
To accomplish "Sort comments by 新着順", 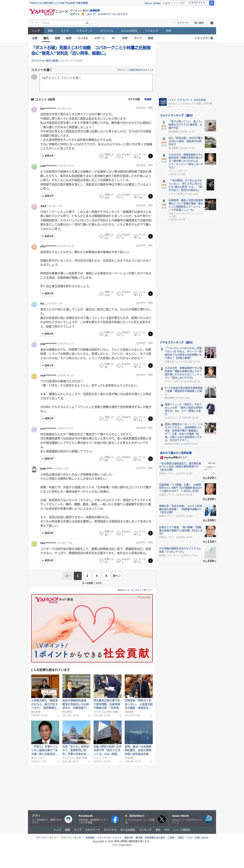I will (x=148, y=99).
